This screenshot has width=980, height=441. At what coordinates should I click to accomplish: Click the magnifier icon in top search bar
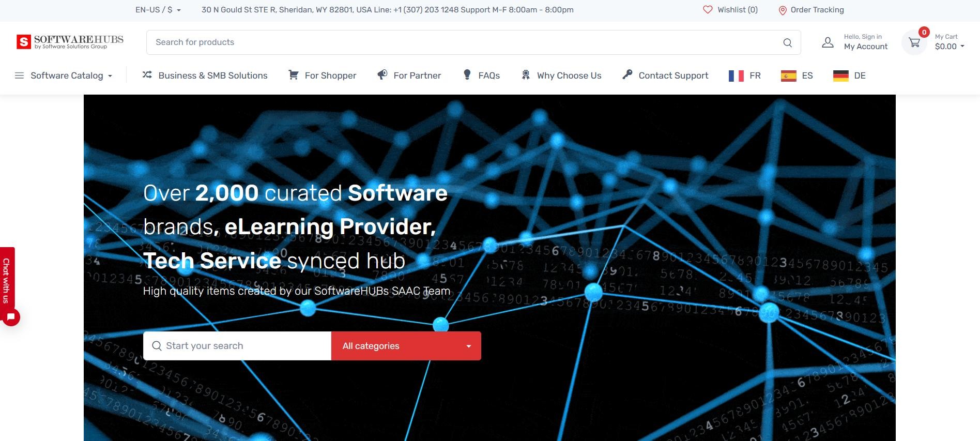tap(787, 42)
